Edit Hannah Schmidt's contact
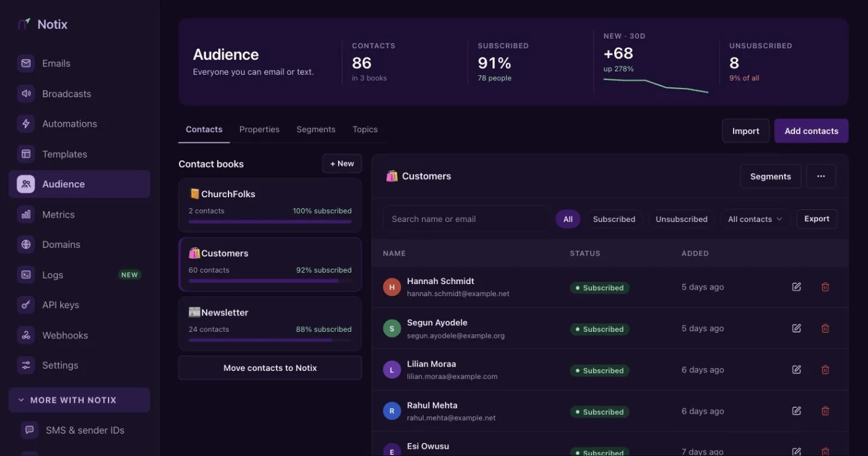Viewport: 868px width, 456px height. click(796, 287)
